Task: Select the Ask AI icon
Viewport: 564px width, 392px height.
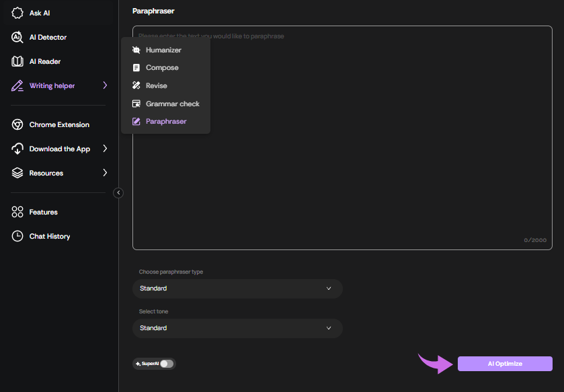Action: coord(16,12)
